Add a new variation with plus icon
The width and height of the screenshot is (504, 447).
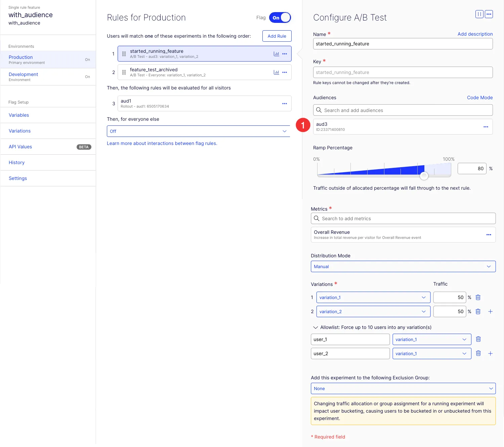pyautogui.click(x=490, y=311)
